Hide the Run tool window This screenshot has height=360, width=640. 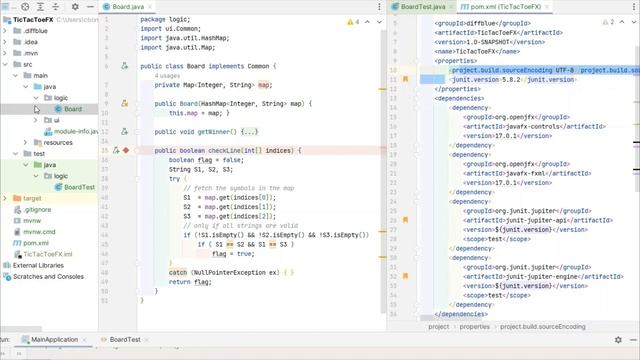[633, 340]
